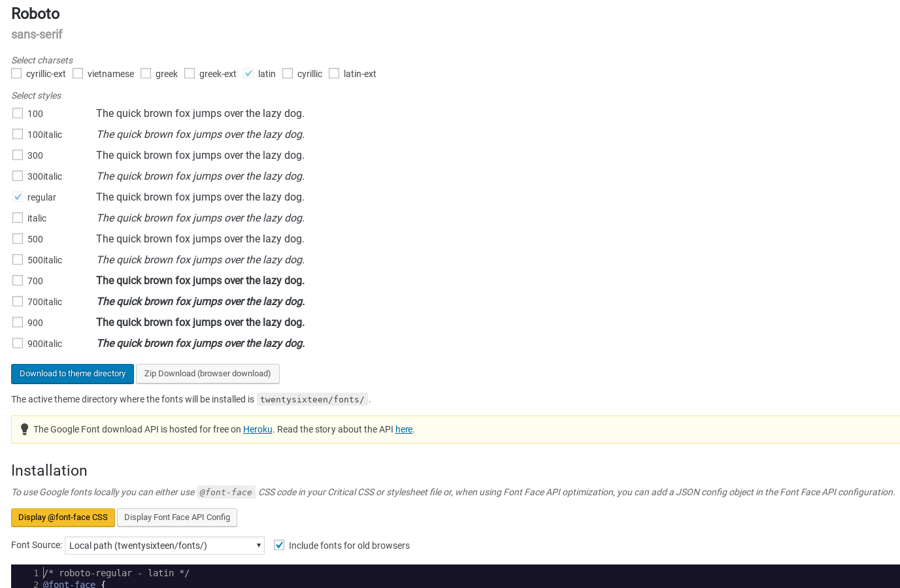The image size is (900, 588).
Task: Select the 100italic style checkbox
Action: [18, 134]
